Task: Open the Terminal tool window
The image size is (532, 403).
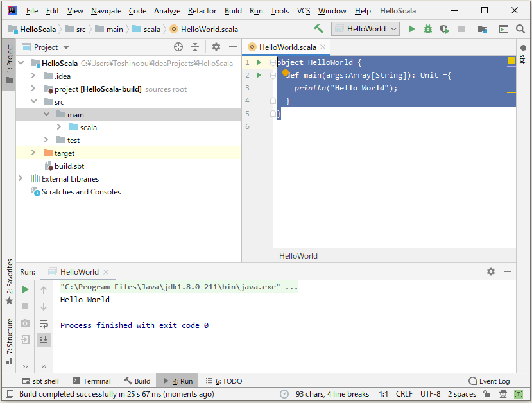Action: 92,381
